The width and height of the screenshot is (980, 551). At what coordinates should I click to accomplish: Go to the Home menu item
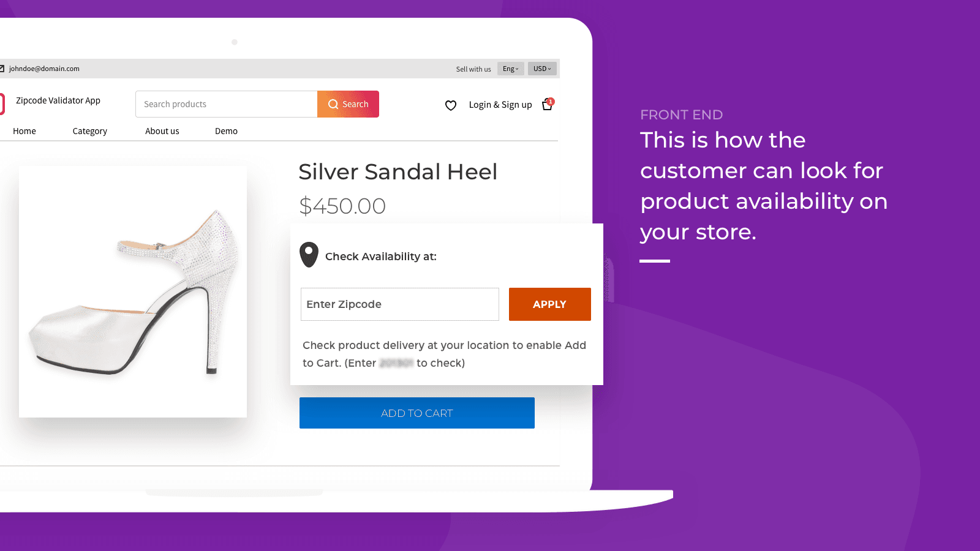point(24,131)
